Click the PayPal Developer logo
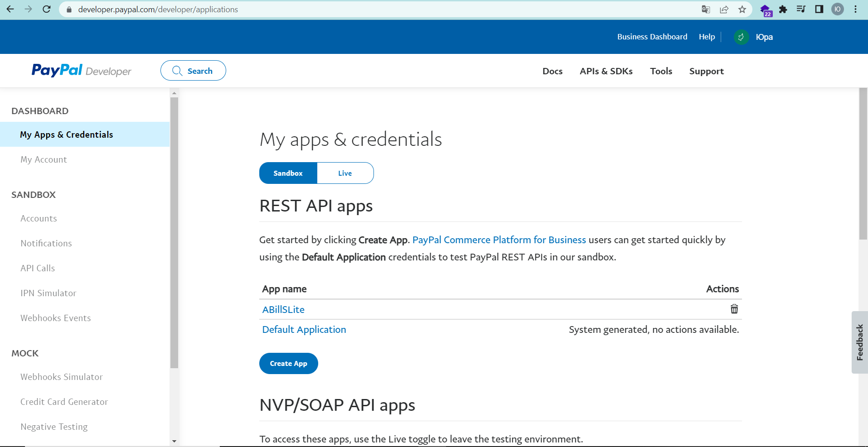Viewport: 868px width, 447px height. click(82, 71)
